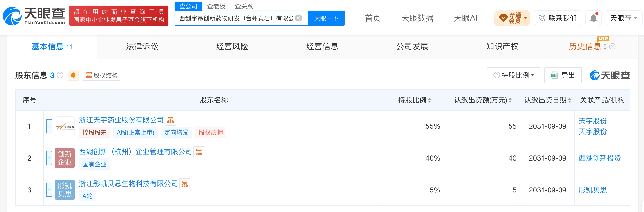Viewport: 644px width, 212px height.
Task: Select the 法律诉讼 tab
Action: [x=142, y=47]
